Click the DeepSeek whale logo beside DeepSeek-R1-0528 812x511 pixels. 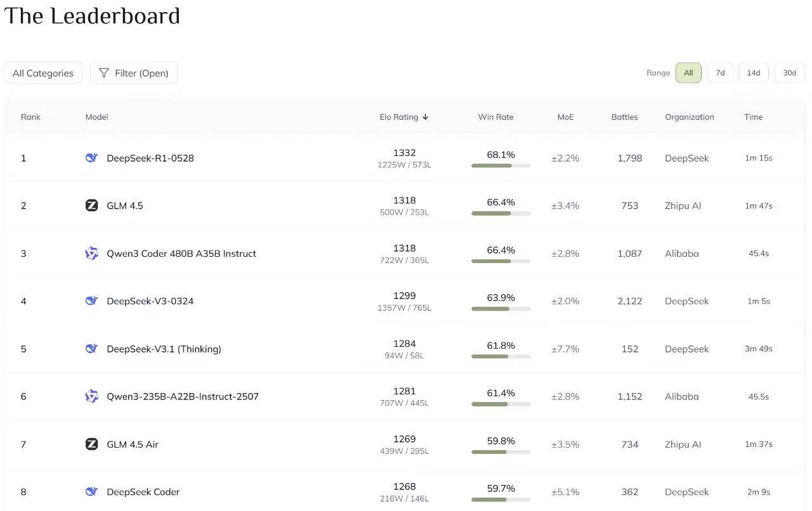[92, 158]
